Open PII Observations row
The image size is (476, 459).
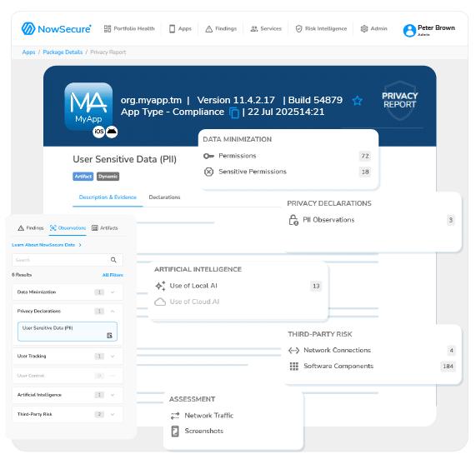[x=371, y=220]
